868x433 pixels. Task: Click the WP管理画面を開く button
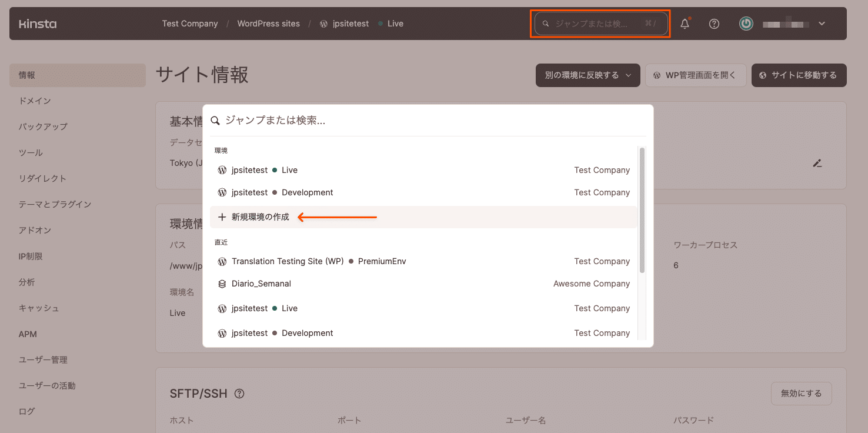696,75
